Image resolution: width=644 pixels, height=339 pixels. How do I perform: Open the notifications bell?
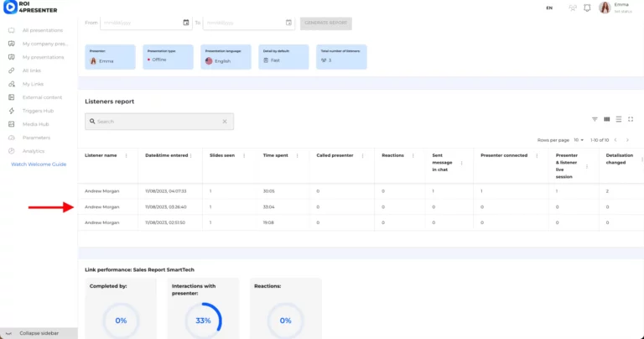587,8
